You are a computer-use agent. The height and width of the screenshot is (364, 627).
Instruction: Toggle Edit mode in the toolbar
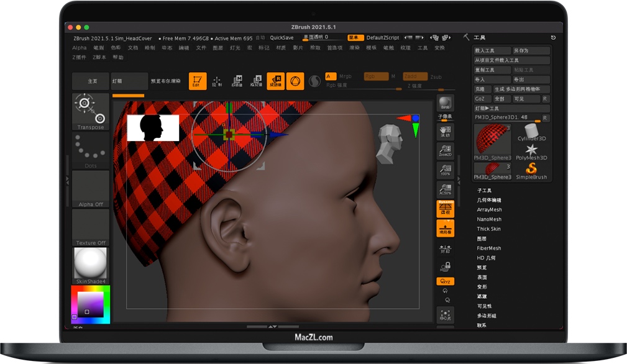198,80
